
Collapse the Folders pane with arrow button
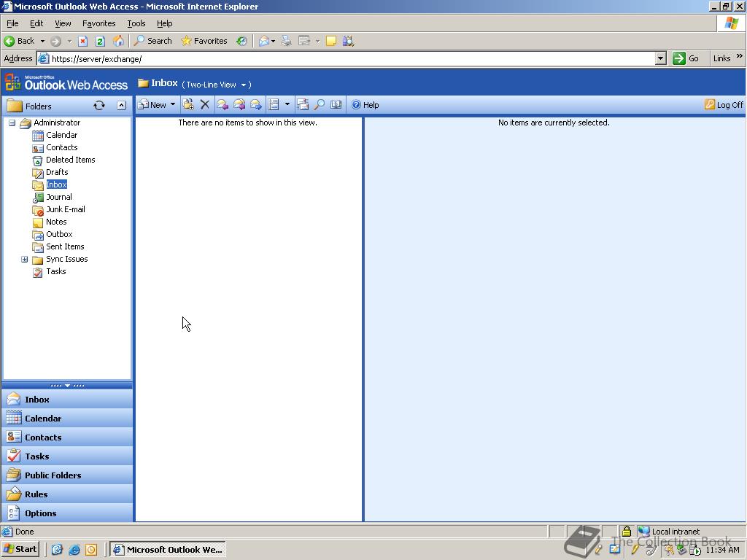point(122,106)
